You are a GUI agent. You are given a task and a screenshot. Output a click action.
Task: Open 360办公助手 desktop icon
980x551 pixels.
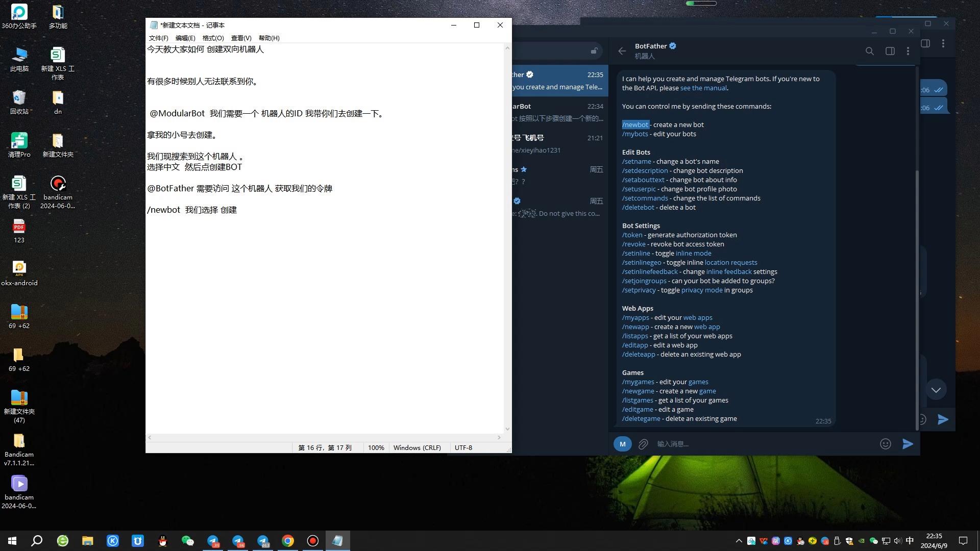19,16
